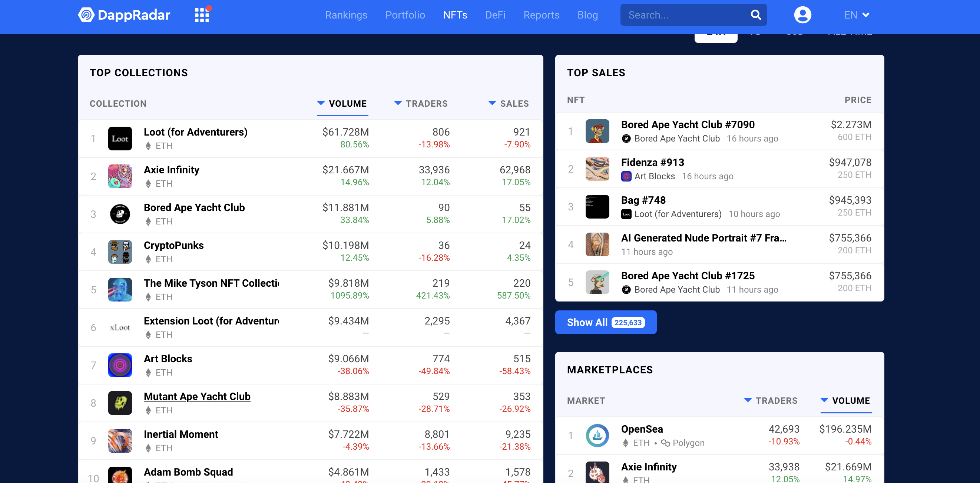The width and height of the screenshot is (980, 483).
Task: Open Extension Loot (for Adventurers) link
Action: click(x=212, y=321)
